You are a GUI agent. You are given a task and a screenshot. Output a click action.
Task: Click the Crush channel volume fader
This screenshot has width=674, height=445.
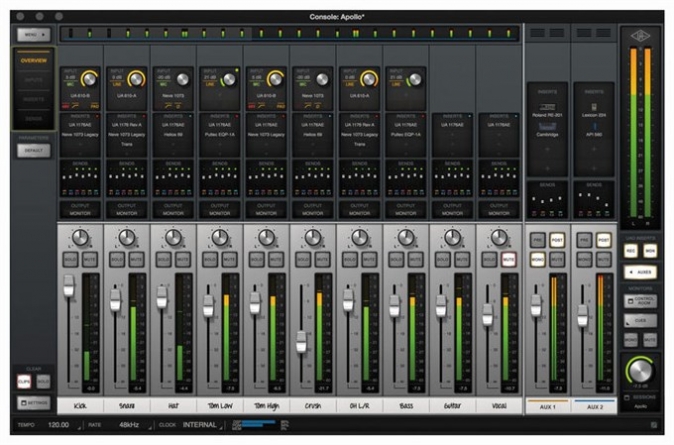point(301,342)
